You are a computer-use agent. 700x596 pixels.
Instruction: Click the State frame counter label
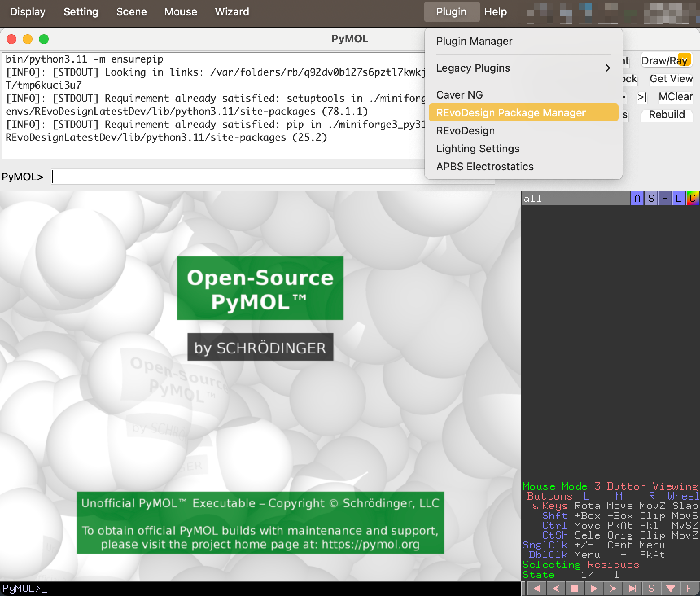(539, 574)
